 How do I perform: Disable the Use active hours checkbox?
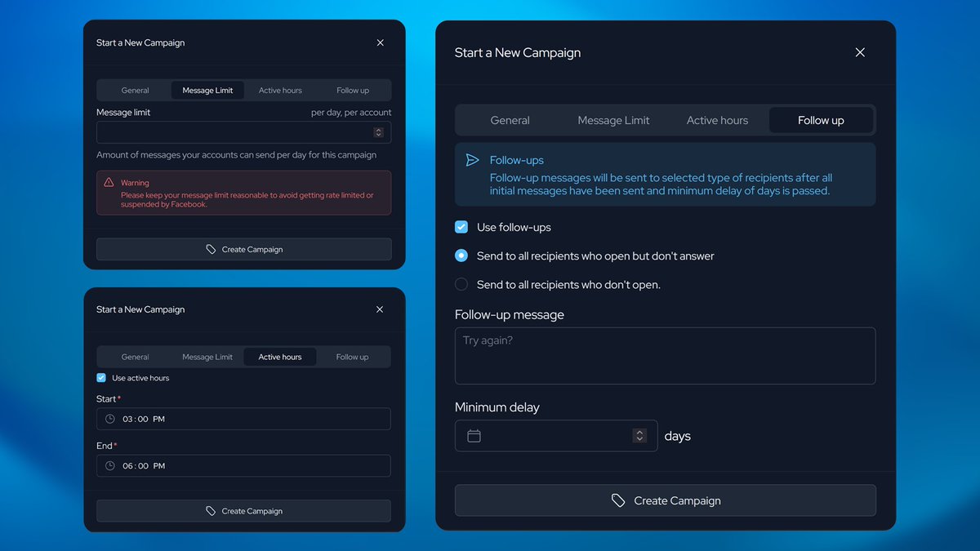(x=100, y=377)
